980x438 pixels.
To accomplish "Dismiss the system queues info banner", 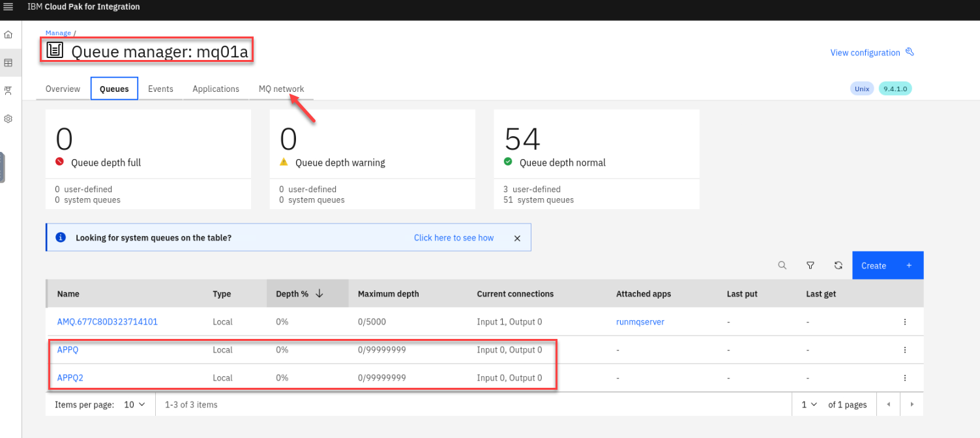I will (517, 239).
